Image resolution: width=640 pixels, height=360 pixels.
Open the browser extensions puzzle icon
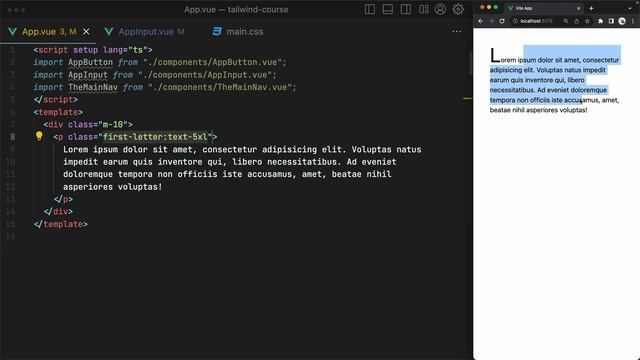click(x=600, y=21)
